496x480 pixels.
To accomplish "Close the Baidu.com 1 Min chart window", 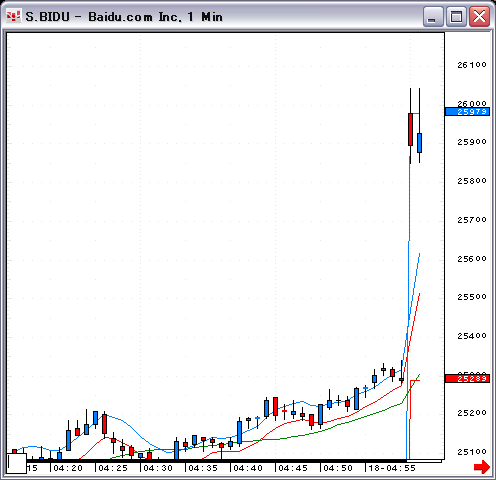I will (x=479, y=17).
